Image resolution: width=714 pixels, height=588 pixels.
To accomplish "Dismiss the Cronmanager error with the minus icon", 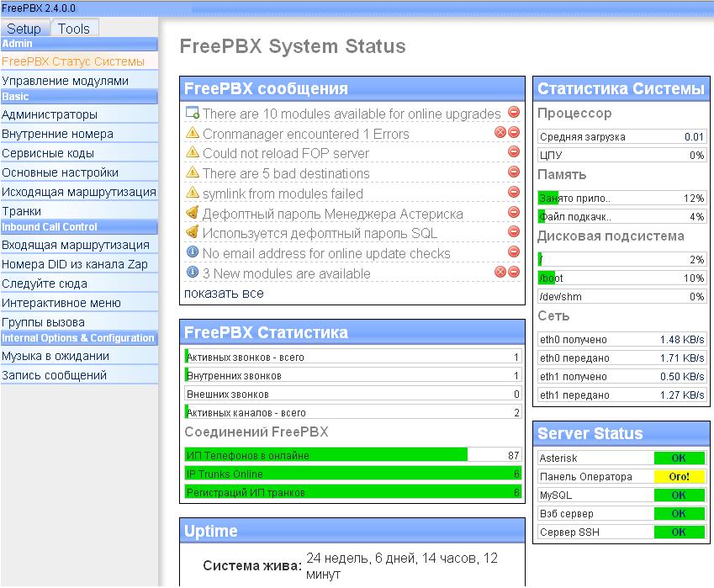I will tap(514, 132).
